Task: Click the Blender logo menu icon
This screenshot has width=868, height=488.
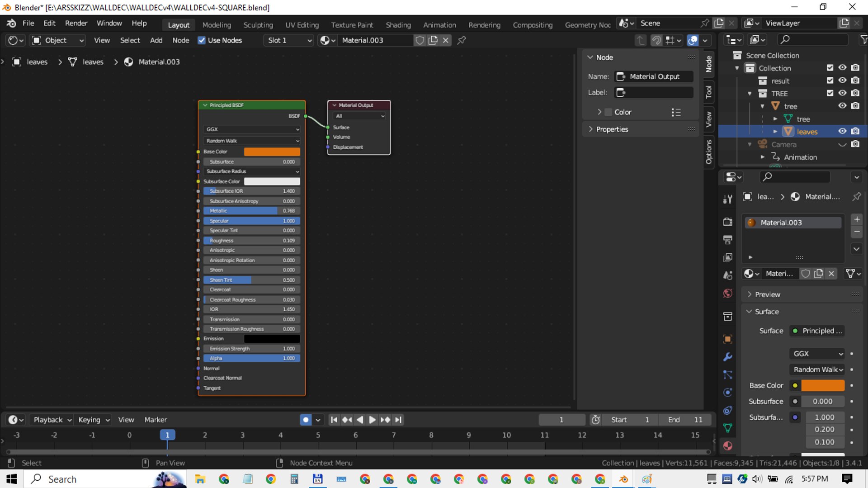Action: tap(12, 23)
